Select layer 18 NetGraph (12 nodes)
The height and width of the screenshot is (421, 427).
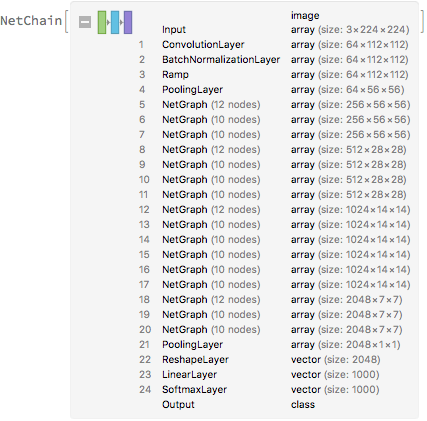point(274,300)
